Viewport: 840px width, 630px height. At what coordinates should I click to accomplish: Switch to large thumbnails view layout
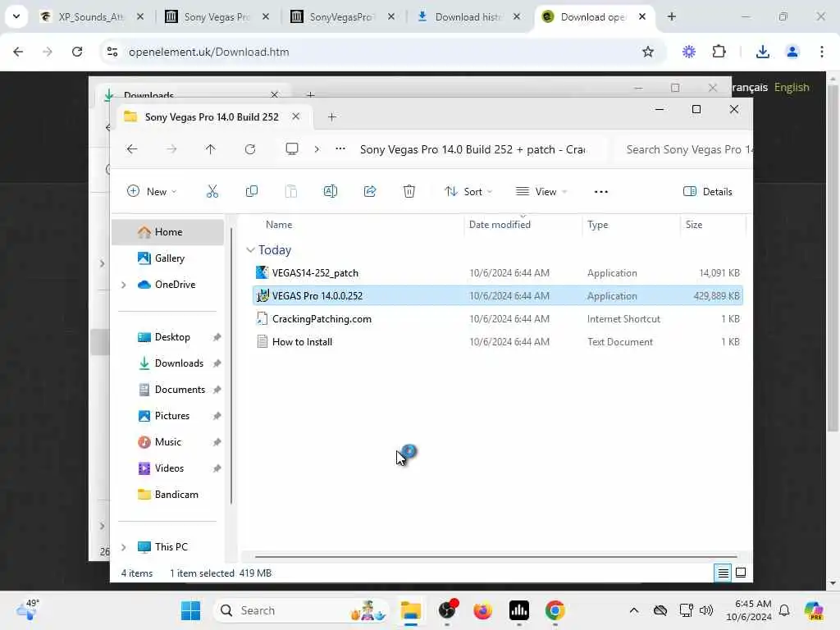pyautogui.click(x=741, y=573)
